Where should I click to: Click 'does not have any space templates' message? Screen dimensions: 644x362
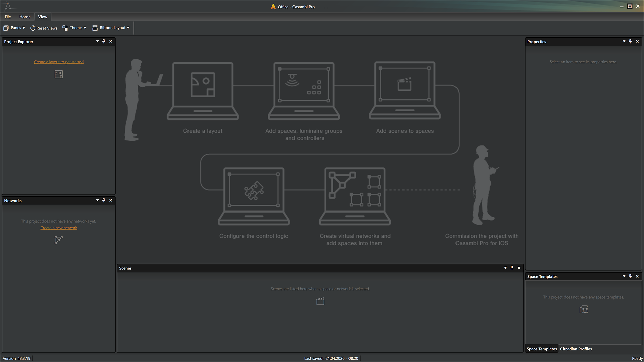[583, 297]
